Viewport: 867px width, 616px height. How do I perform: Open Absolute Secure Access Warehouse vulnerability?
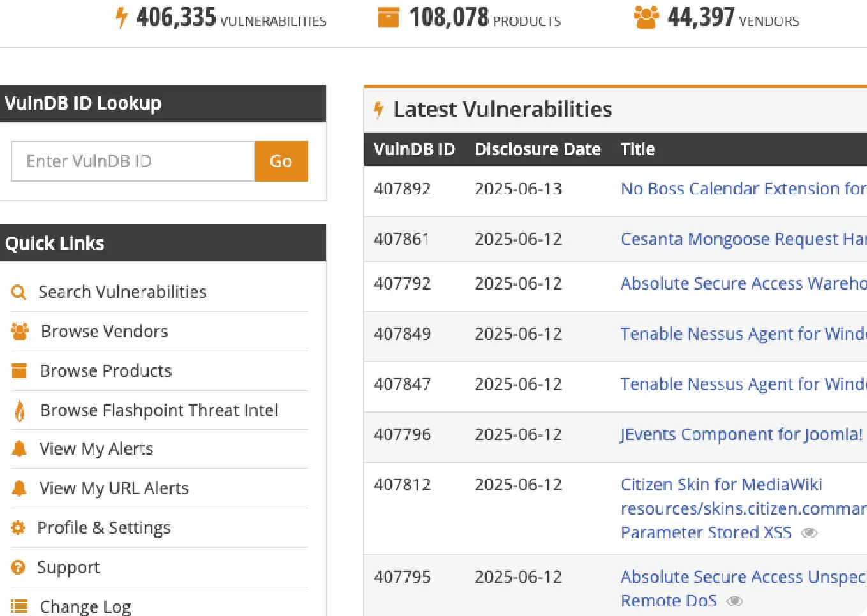(743, 283)
